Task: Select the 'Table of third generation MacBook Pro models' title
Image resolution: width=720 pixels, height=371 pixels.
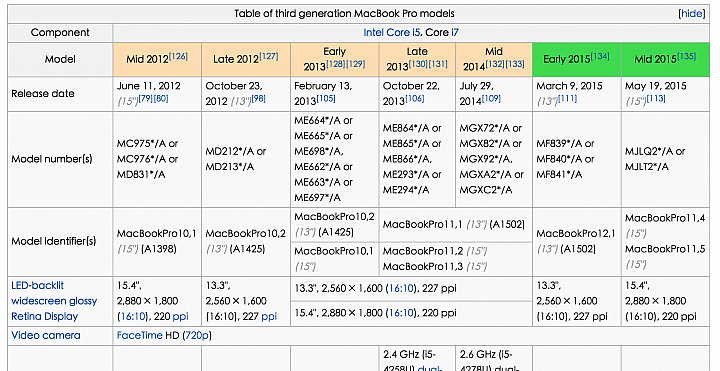Action: (x=344, y=13)
